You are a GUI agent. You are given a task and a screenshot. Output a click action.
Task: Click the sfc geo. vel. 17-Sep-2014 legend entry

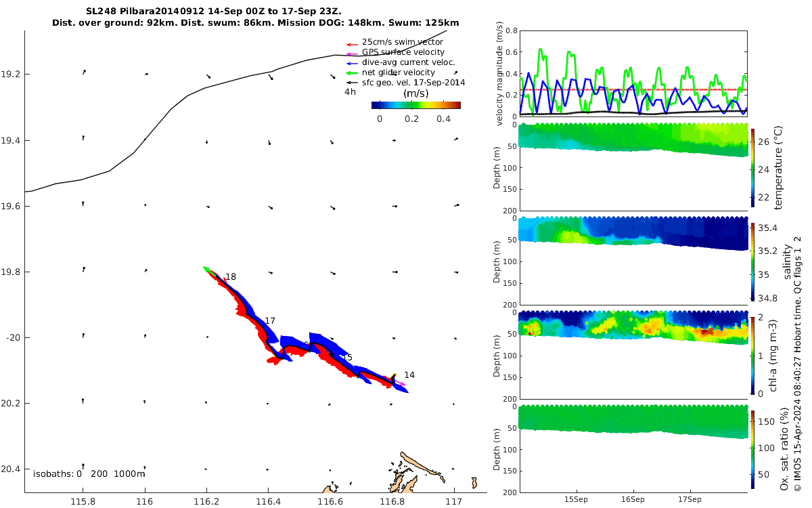click(405, 83)
